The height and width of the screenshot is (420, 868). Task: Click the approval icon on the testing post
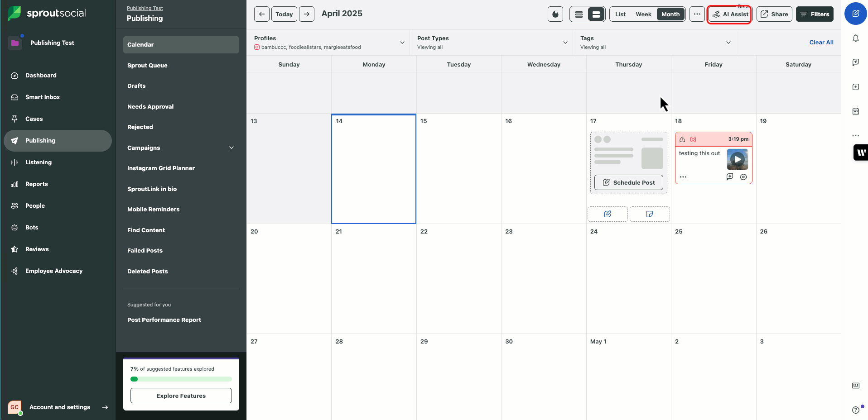(682, 139)
